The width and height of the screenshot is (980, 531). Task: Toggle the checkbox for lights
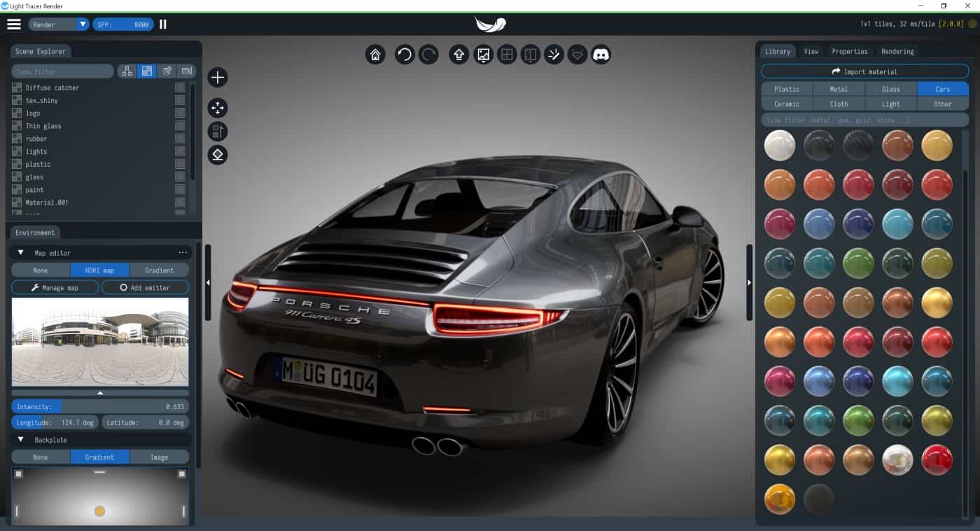(180, 151)
